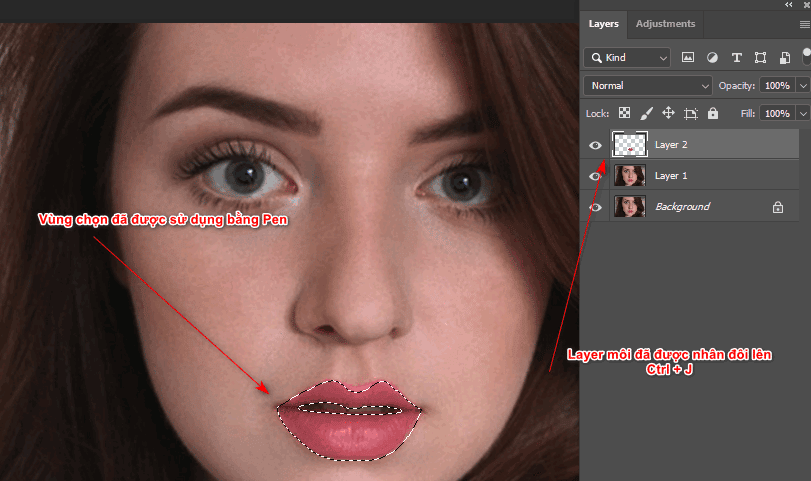Filter layers by shape layers icon
The height and width of the screenshot is (481, 811).
(x=760, y=57)
